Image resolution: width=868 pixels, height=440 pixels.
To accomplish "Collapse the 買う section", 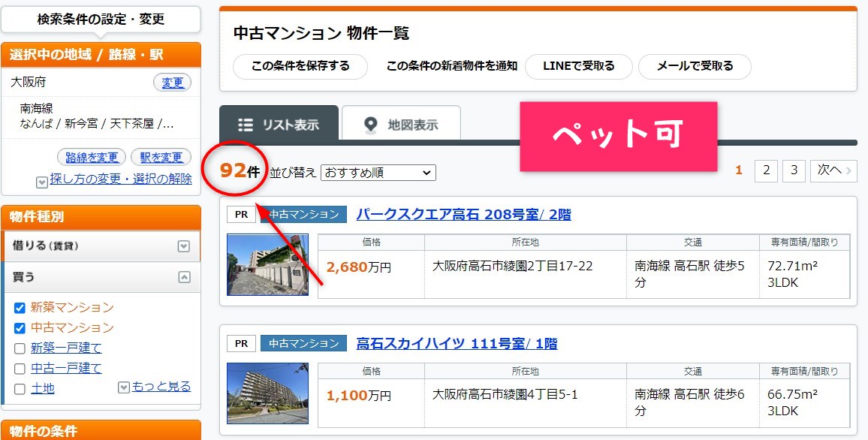I will (184, 277).
